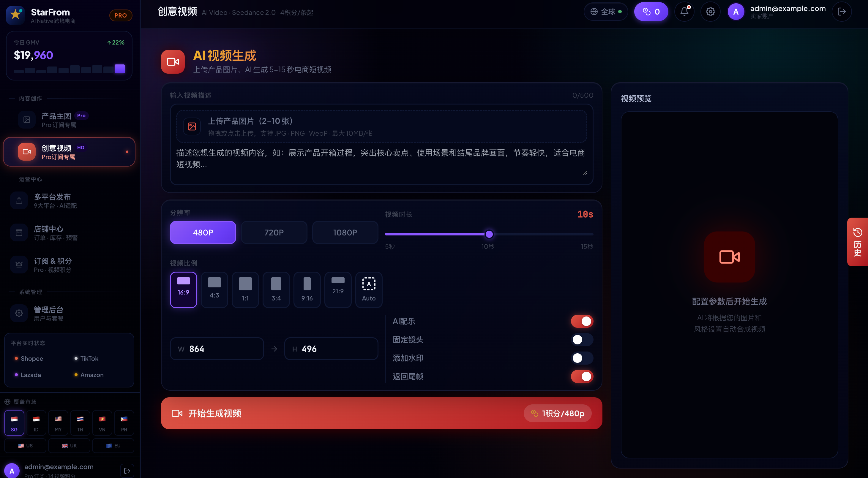Choose 1080P resolution

tap(345, 232)
